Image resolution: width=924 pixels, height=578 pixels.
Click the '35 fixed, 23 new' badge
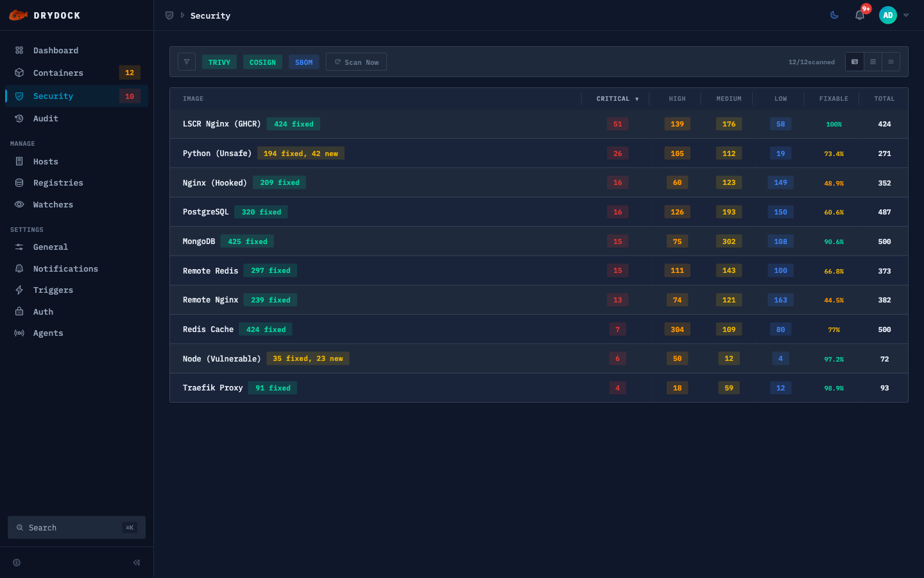308,358
